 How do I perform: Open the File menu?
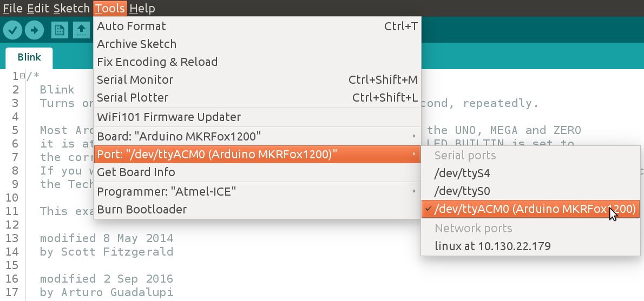click(12, 8)
